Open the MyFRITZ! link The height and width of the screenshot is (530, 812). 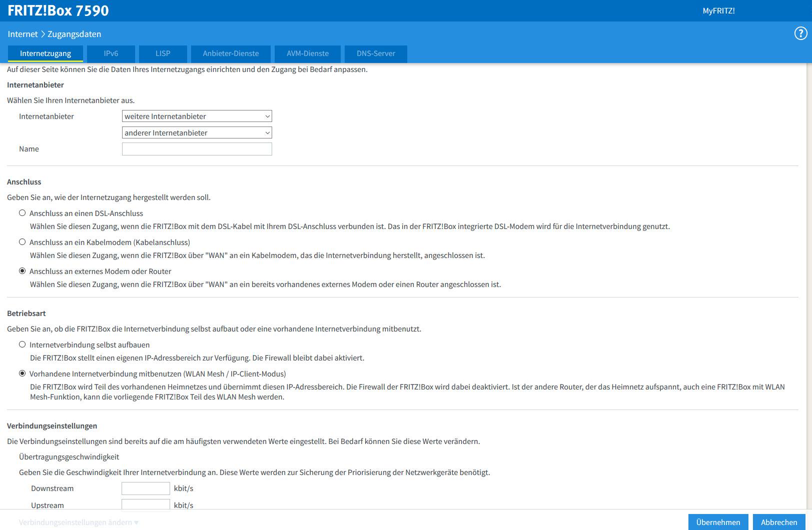click(x=718, y=10)
